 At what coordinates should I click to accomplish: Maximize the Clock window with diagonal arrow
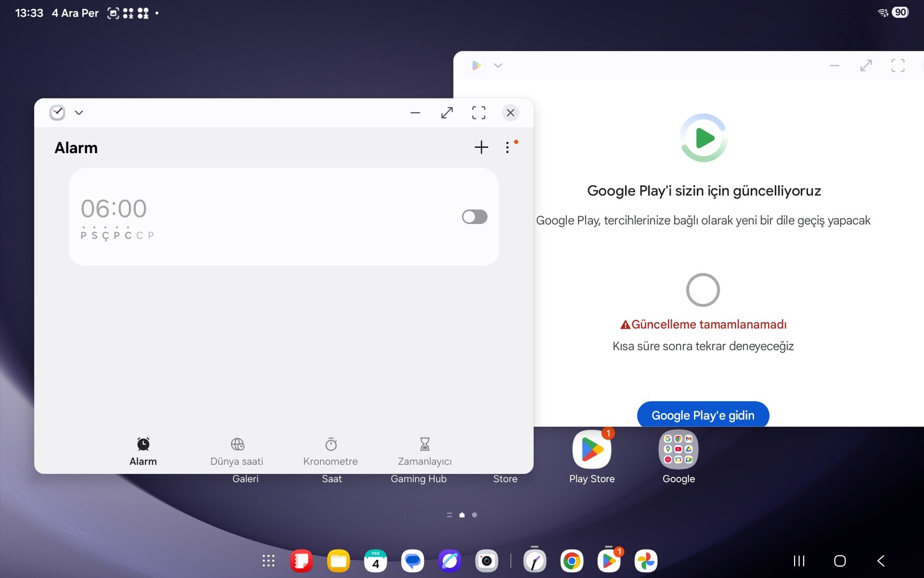447,112
